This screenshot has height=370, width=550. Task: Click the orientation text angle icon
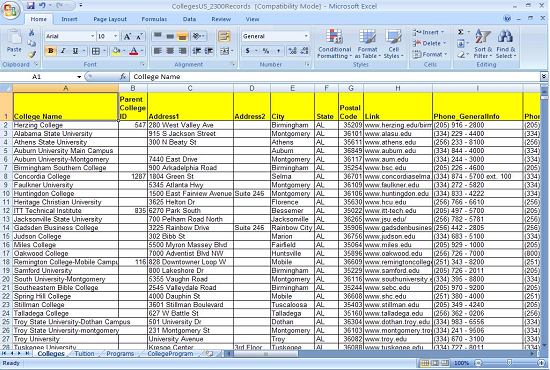point(196,36)
